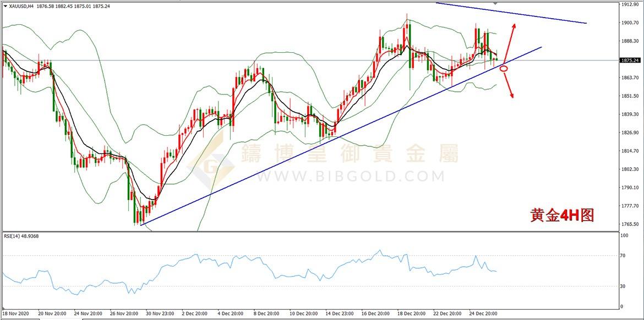The image size is (644, 320).
Task: Click the 14 Dec 23:00 time label
Action: pos(339,313)
